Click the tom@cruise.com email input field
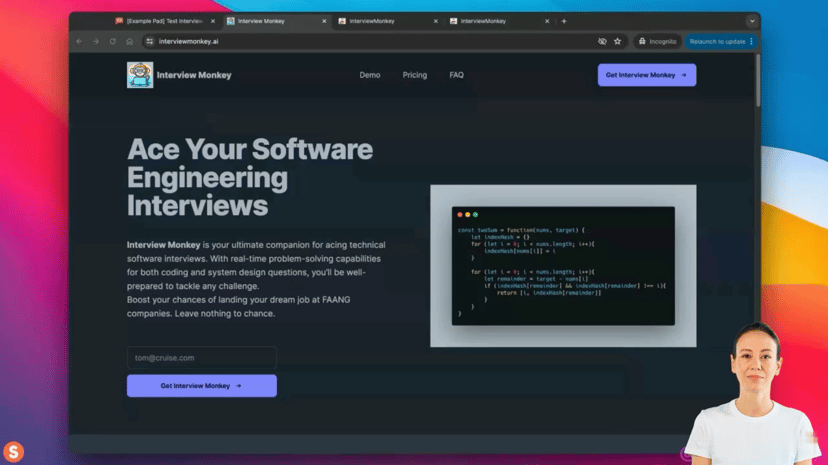The image size is (828, 465). (202, 358)
